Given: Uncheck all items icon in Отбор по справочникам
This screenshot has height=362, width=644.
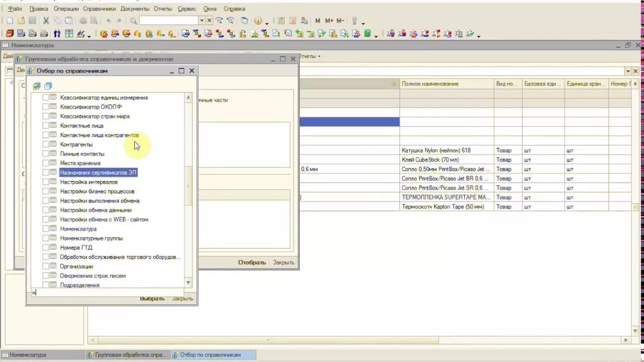Looking at the screenshot, I should [48, 86].
